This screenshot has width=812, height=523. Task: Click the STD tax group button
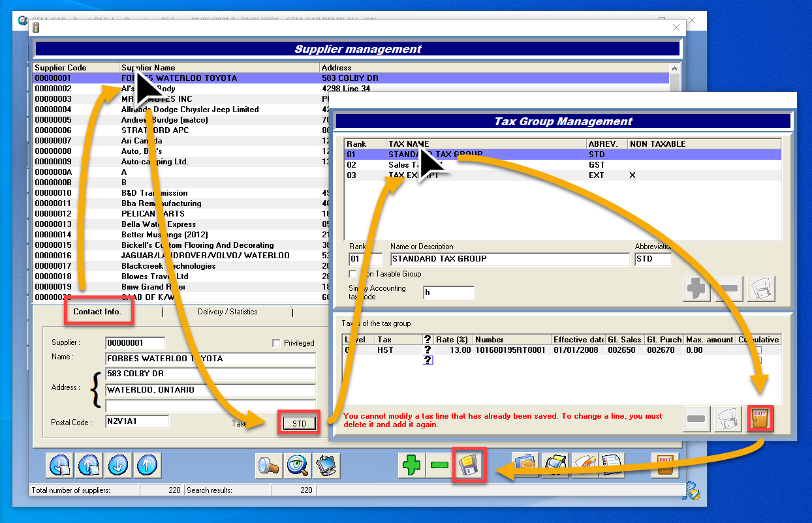tap(300, 423)
